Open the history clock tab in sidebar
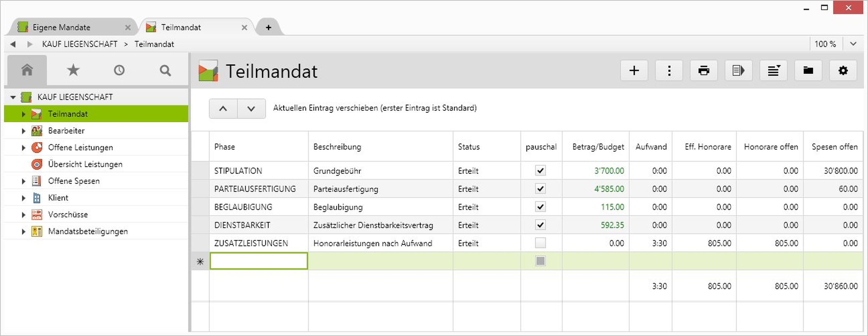868x336 pixels. [119, 71]
